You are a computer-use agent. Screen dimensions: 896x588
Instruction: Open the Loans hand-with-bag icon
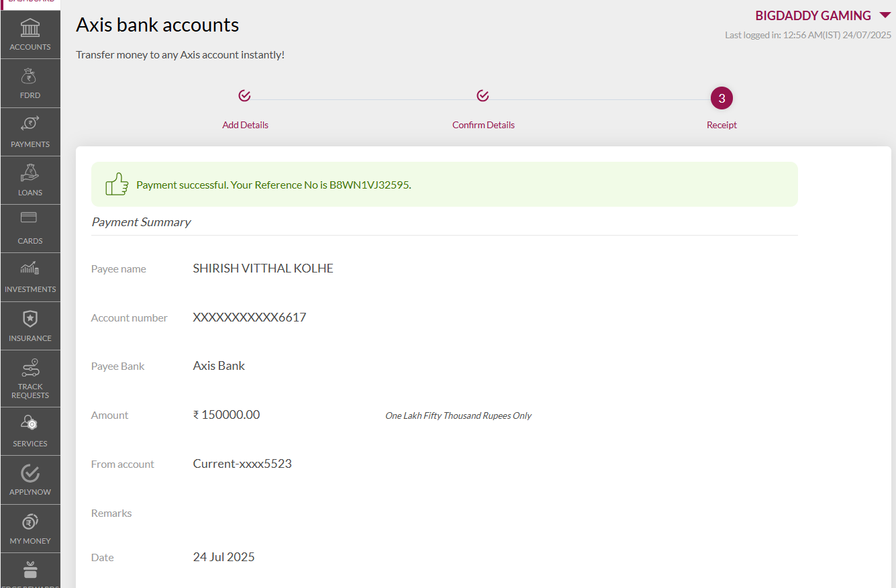click(x=30, y=173)
